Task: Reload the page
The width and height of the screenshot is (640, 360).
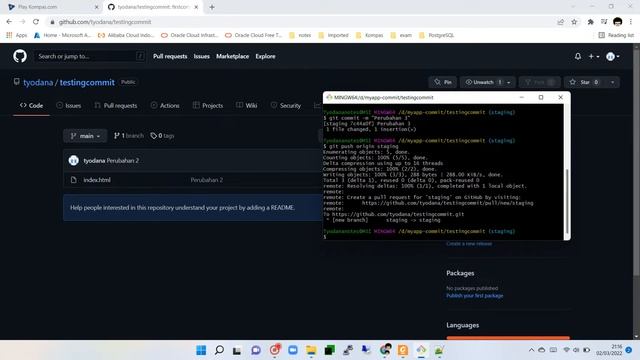Action: pyautogui.click(x=36, y=22)
